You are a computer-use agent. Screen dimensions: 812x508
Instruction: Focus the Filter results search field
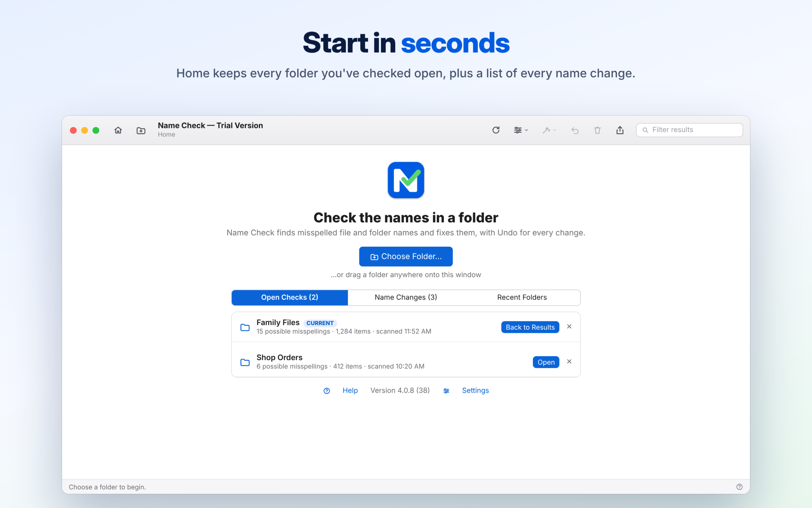point(689,130)
